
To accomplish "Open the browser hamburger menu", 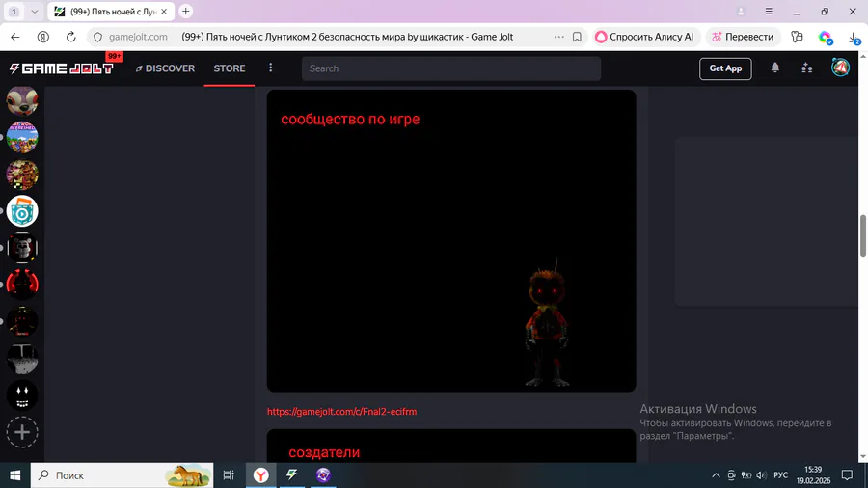I will tap(769, 11).
